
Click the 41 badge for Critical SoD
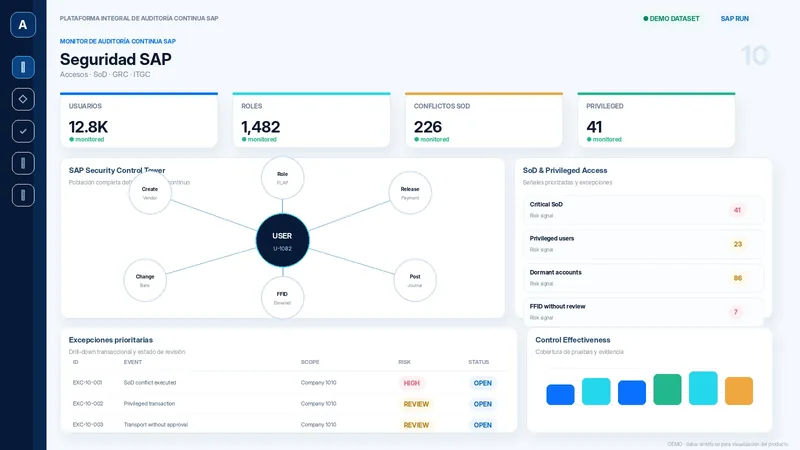[737, 210]
